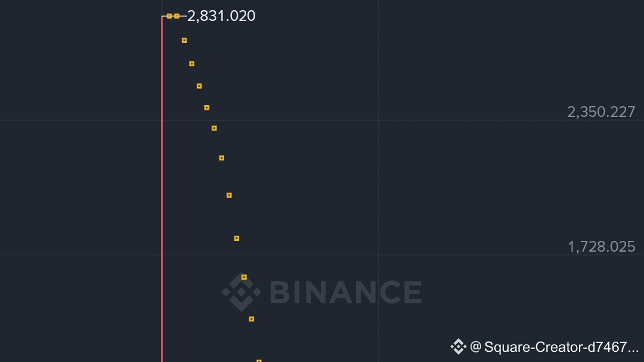Select the yellow marker directly left of 2,831.020
Screen dimensions: 644x362
click(177, 16)
